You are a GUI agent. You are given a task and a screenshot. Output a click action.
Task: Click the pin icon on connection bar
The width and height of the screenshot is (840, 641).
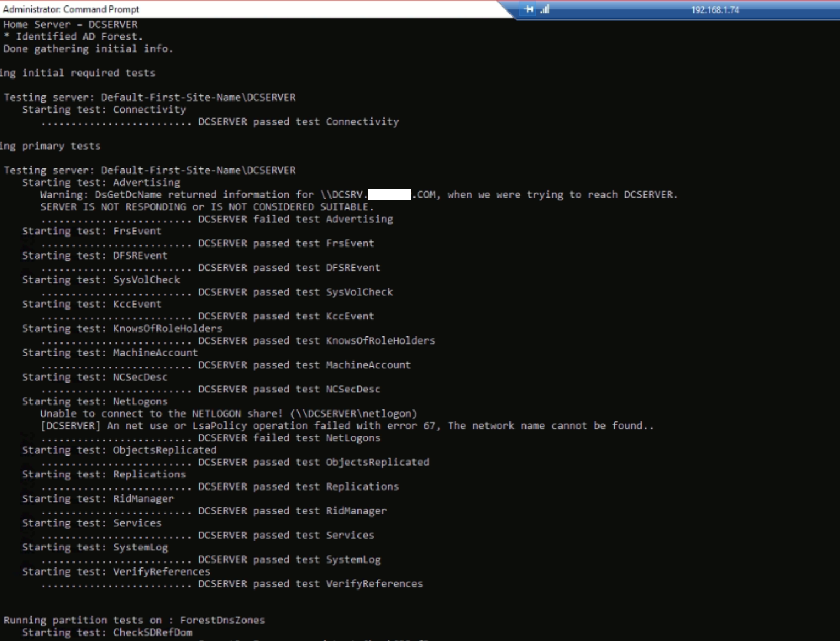(x=529, y=9)
